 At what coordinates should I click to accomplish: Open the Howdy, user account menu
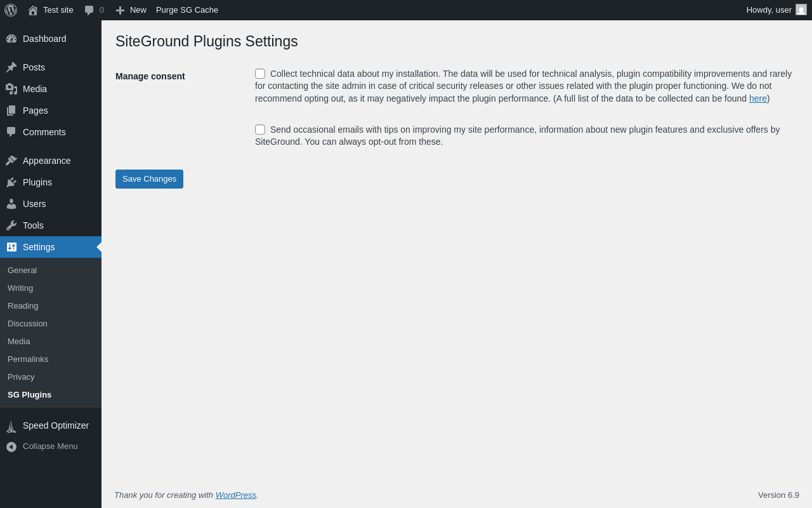(x=769, y=10)
